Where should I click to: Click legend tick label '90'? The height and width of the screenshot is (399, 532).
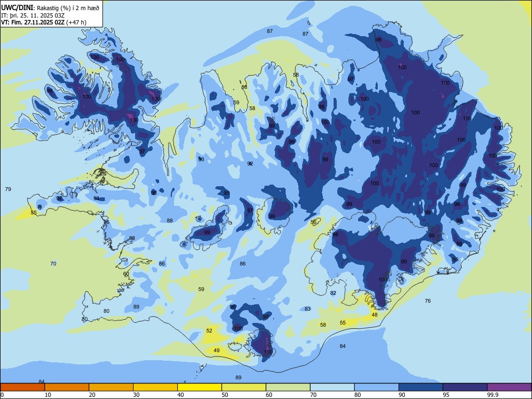[x=402, y=395]
